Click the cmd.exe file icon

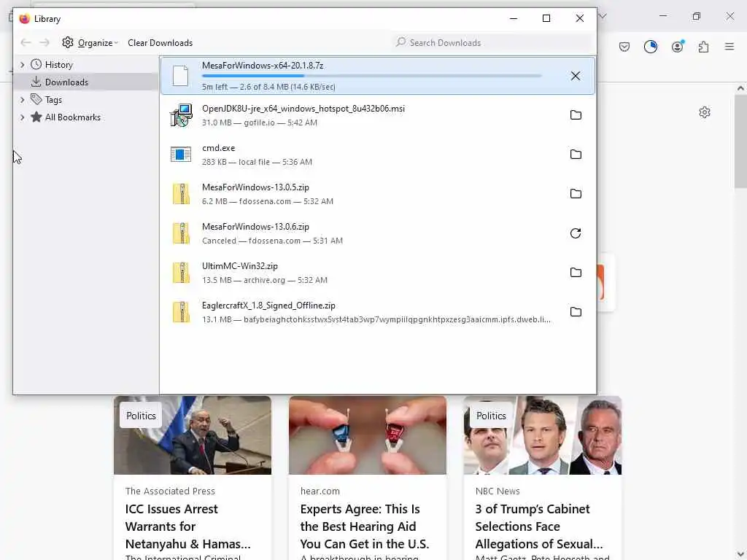click(181, 155)
